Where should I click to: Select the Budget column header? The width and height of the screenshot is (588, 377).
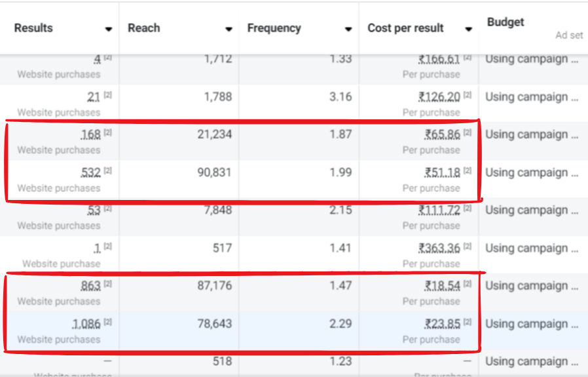click(505, 22)
